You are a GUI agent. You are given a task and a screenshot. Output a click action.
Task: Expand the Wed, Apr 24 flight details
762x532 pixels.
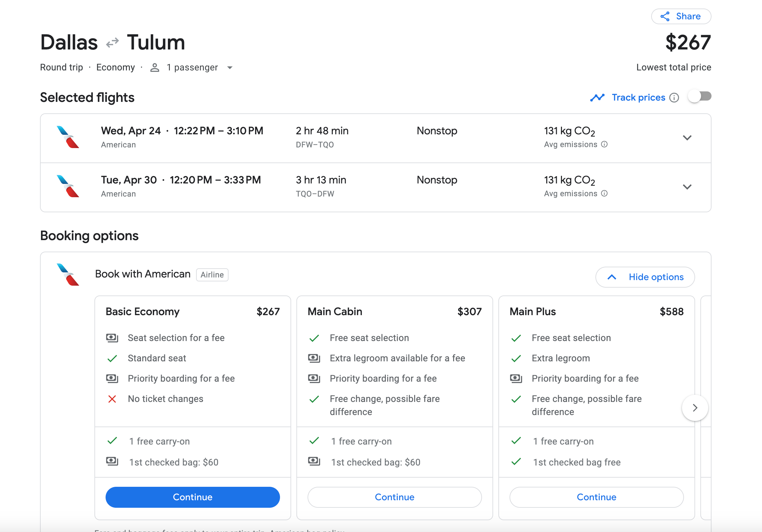(687, 138)
